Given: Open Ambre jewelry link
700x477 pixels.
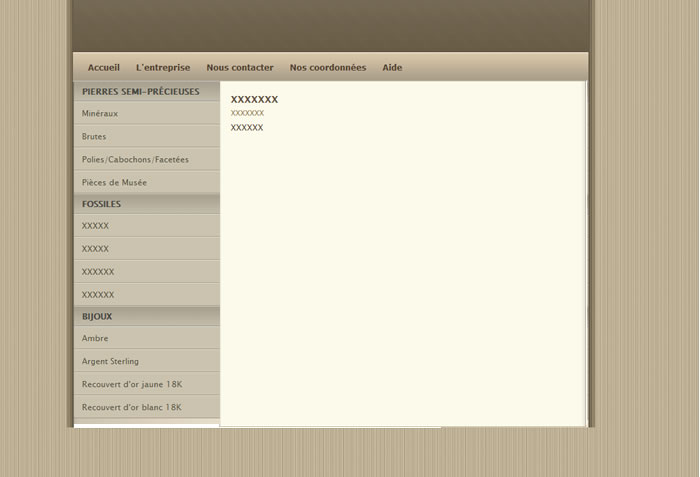Looking at the screenshot, I should (x=147, y=338).
